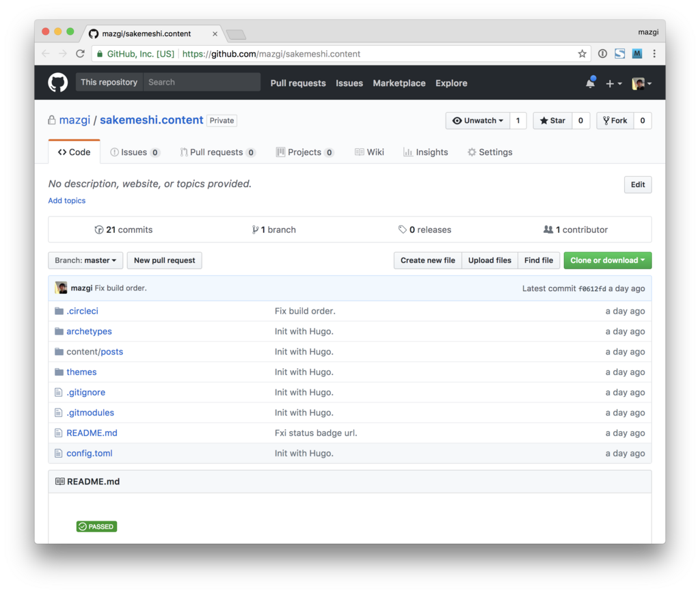Image resolution: width=700 pixels, height=593 pixels.
Task: Click the .circleci folder icon
Action: coord(59,311)
